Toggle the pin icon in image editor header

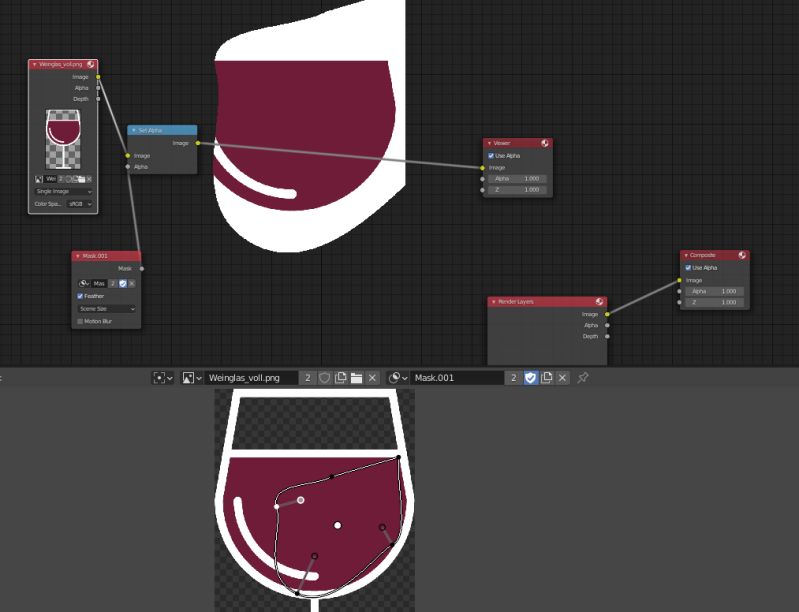(583, 378)
